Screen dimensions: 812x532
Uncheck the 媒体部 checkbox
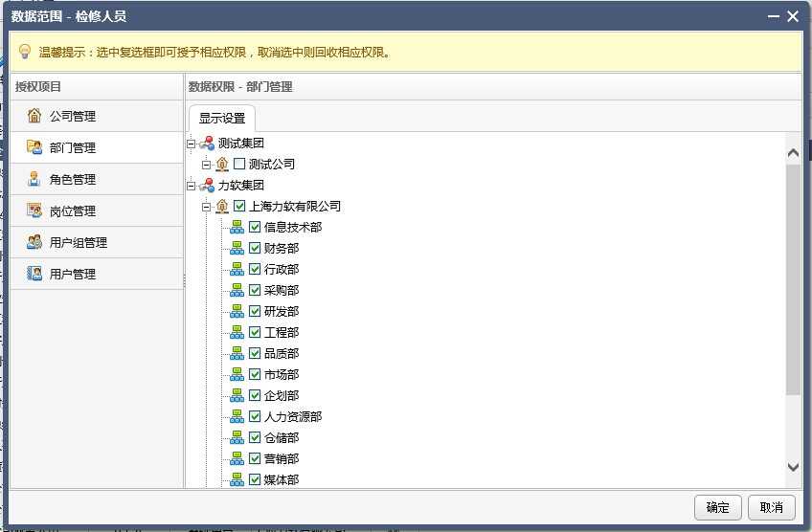[255, 479]
